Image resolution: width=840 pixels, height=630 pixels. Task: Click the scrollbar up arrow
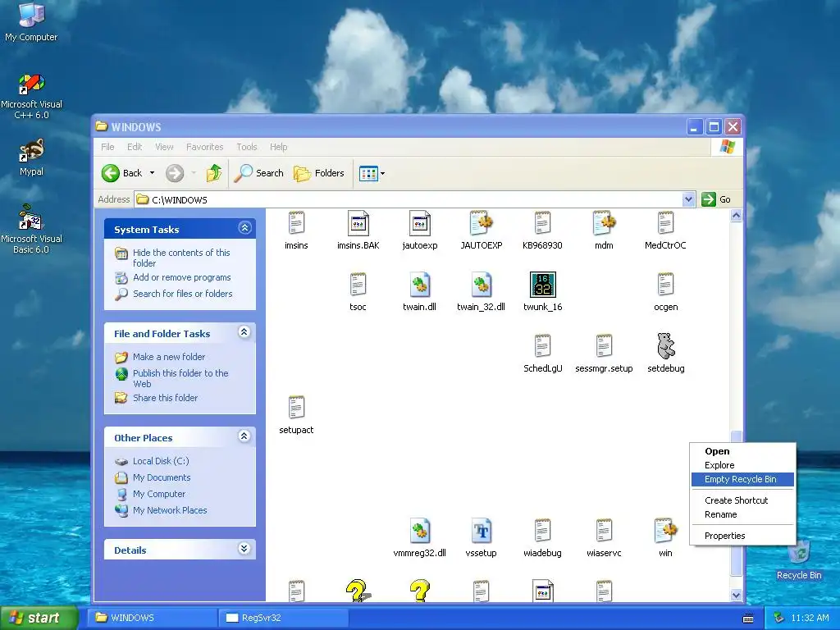736,216
